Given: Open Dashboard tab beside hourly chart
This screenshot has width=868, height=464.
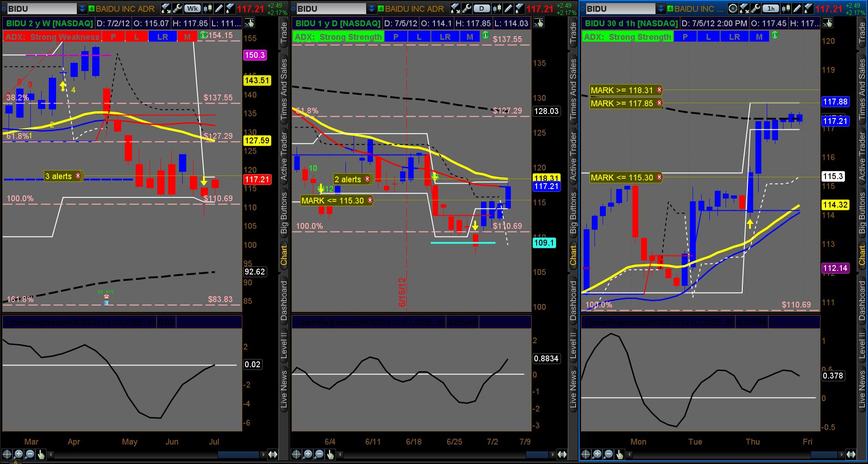Looking at the screenshot, I should pos(863,301).
